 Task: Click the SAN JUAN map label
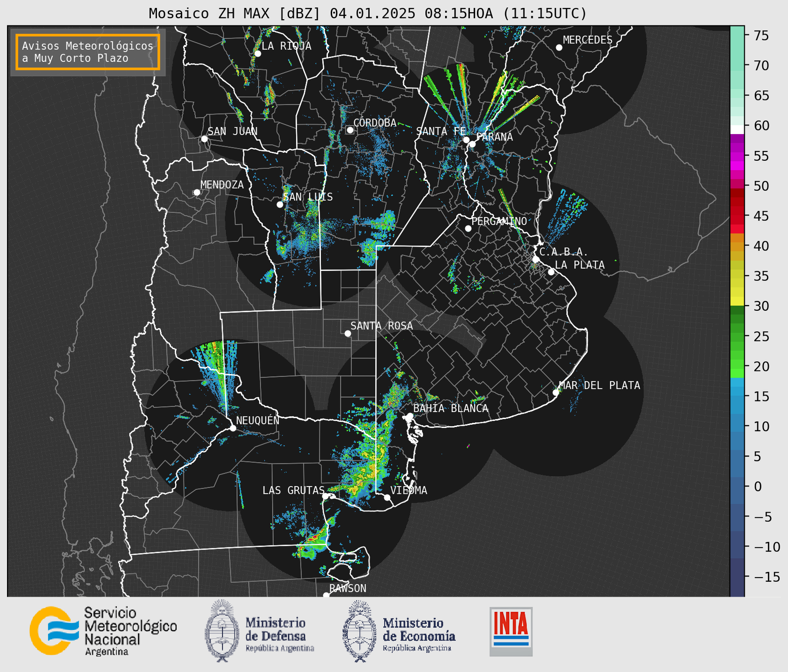coord(233,131)
